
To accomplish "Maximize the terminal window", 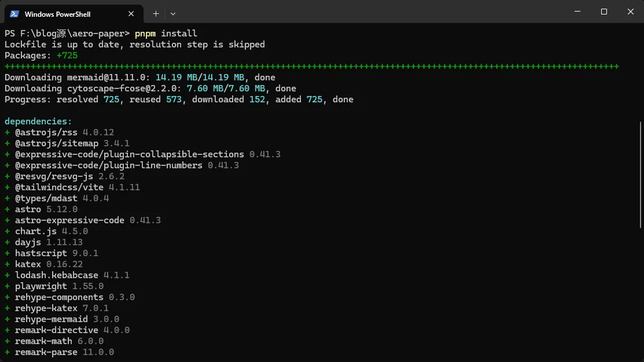I will [603, 12].
